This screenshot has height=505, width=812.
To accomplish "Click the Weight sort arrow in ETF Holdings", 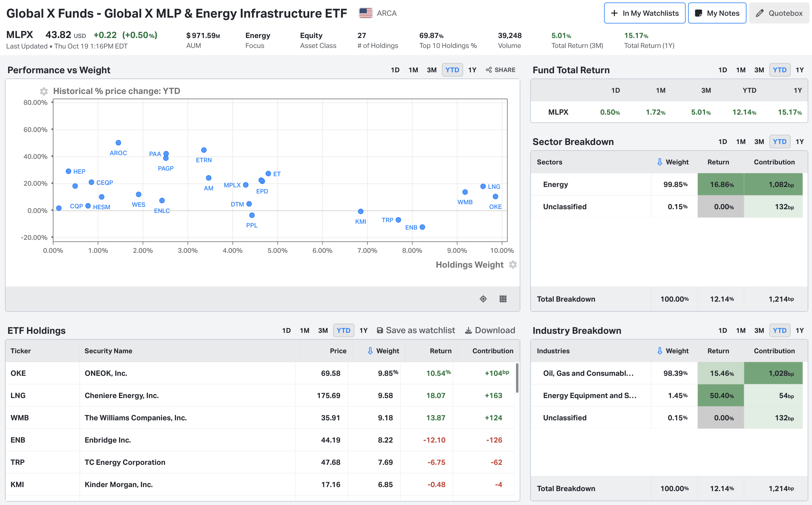I will click(370, 351).
